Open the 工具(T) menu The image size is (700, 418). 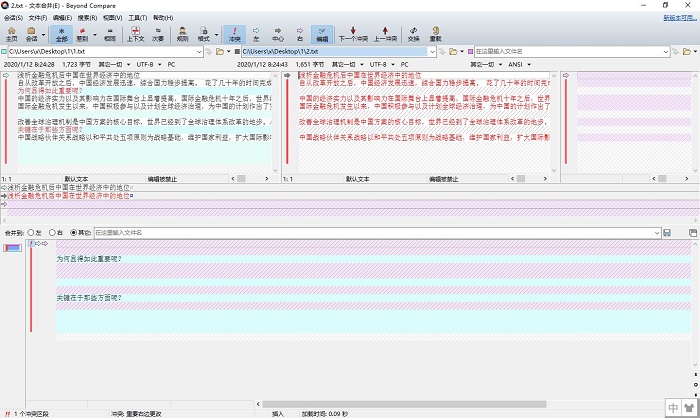[x=138, y=18]
